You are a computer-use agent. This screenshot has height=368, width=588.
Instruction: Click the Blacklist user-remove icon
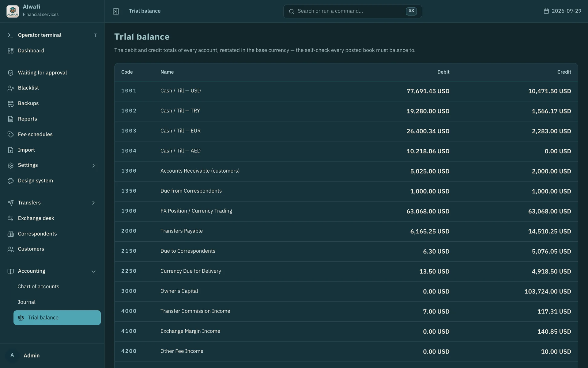10,88
